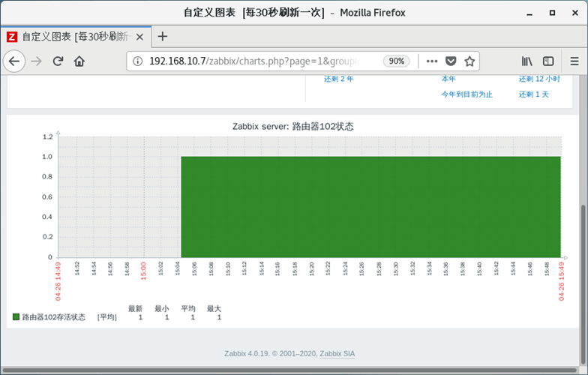Click the 平均 legend column header
Image resolution: width=588 pixels, height=375 pixels.
(188, 309)
